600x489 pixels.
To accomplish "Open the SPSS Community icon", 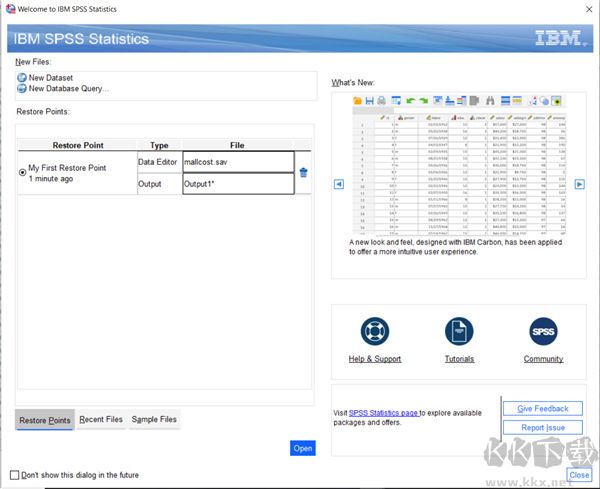I will [x=543, y=332].
